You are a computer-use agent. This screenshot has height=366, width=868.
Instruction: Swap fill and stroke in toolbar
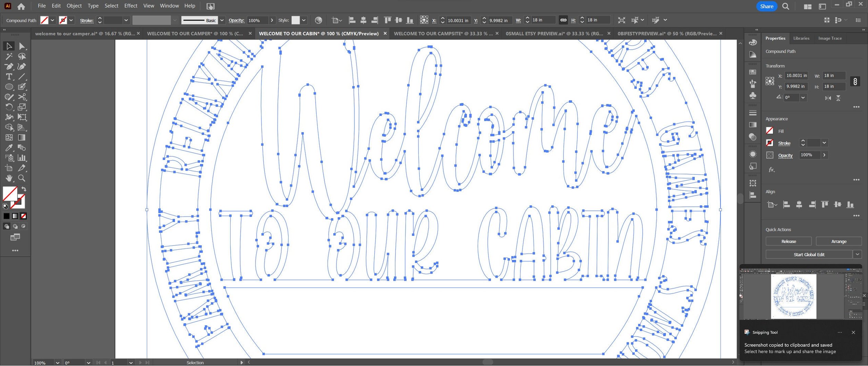[x=24, y=189]
